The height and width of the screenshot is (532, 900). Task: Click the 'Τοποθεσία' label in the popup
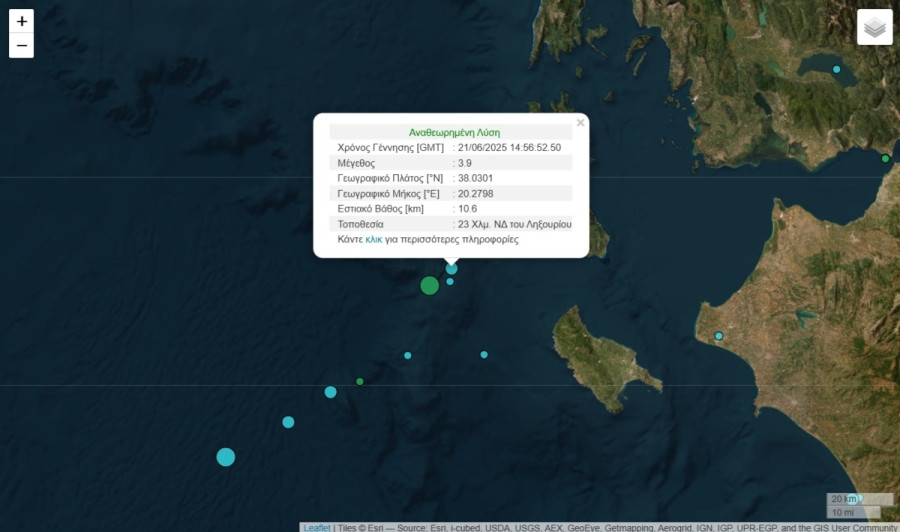(x=360, y=224)
